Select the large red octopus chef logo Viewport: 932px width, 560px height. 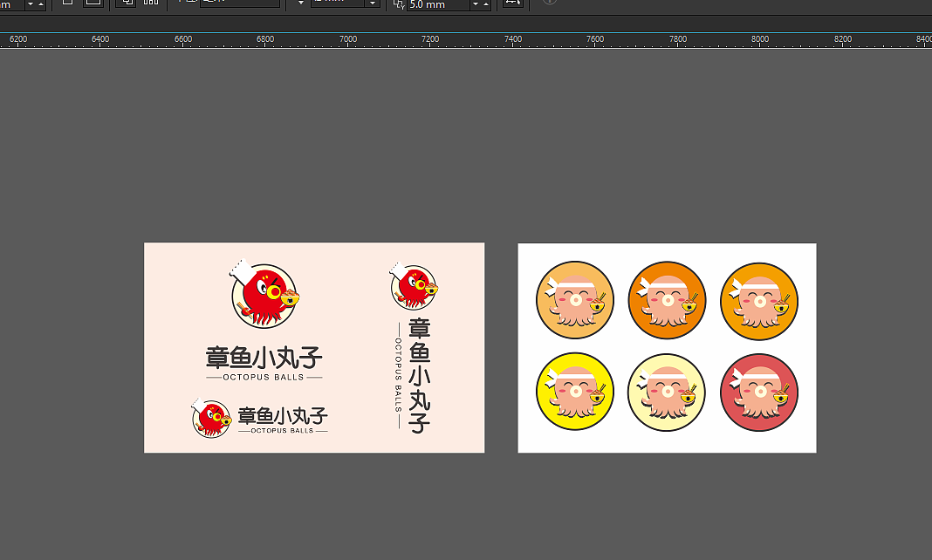[x=264, y=294]
